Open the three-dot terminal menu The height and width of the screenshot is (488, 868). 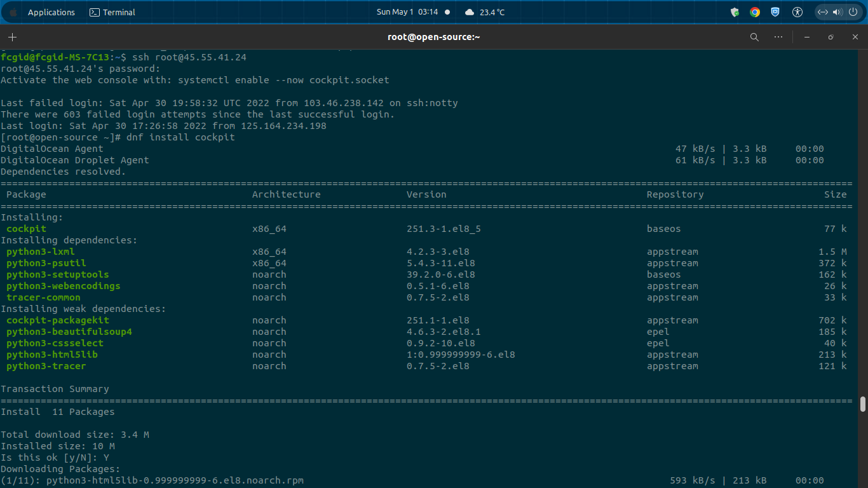(x=778, y=37)
